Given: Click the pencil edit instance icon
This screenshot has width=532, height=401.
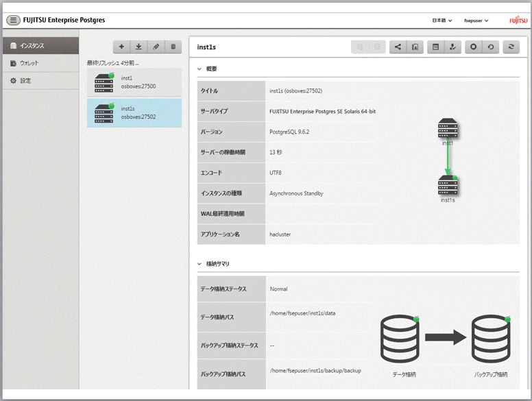Looking at the screenshot, I should 156,47.
